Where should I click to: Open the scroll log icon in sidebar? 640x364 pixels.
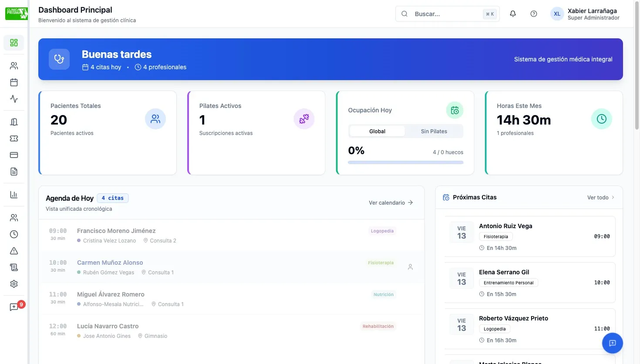pyautogui.click(x=14, y=267)
